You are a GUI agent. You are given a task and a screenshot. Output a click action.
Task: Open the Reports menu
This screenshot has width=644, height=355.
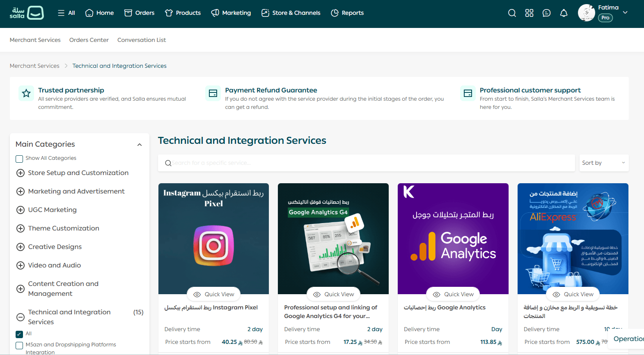tap(347, 13)
